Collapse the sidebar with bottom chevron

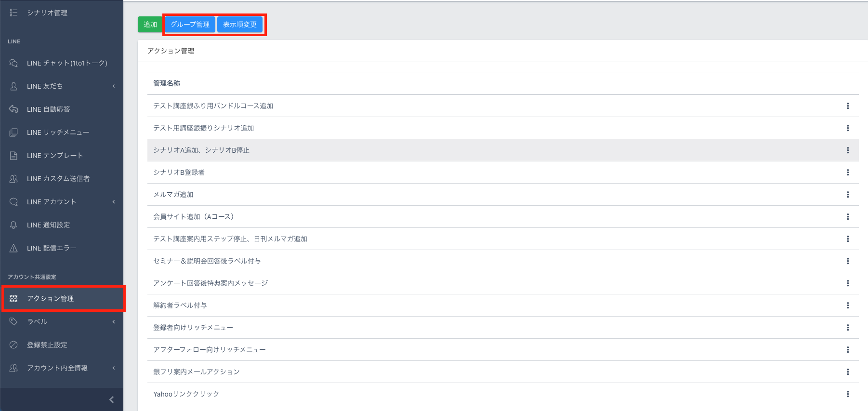click(111, 399)
